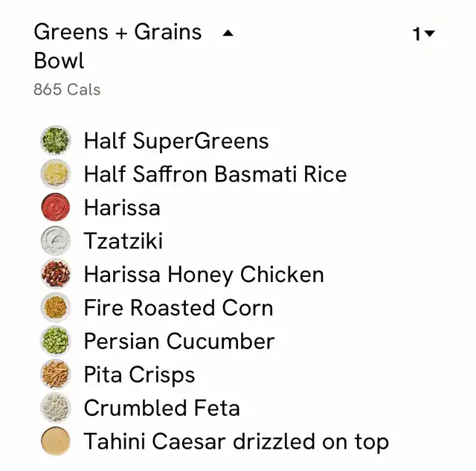This screenshot has height=471, width=476.
Task: Click the Greens + Grains Bowl title
Action: [118, 46]
